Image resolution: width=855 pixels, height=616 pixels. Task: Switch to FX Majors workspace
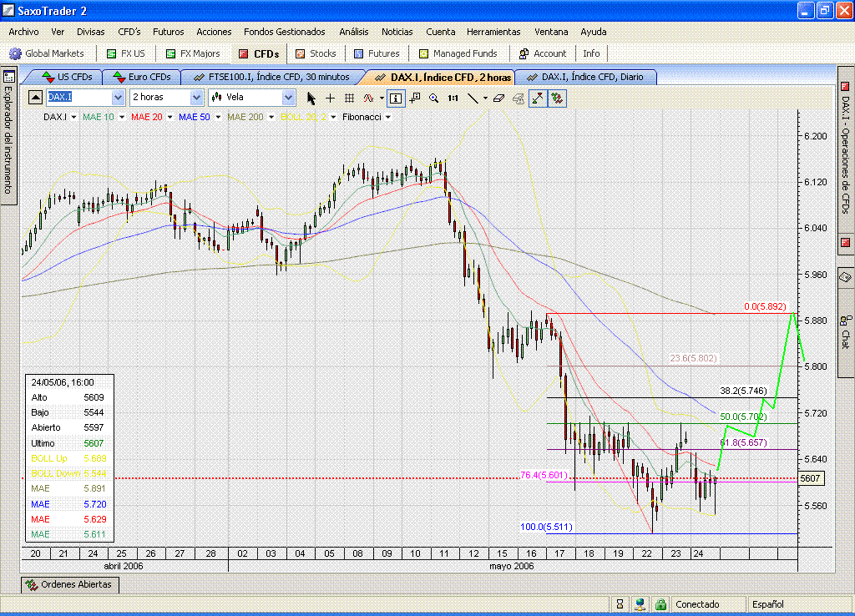(193, 53)
